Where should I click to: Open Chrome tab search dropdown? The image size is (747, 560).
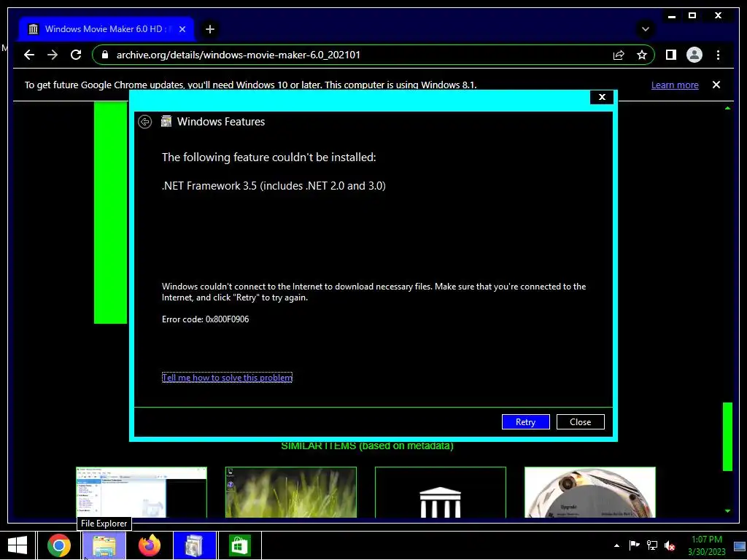[x=645, y=29]
